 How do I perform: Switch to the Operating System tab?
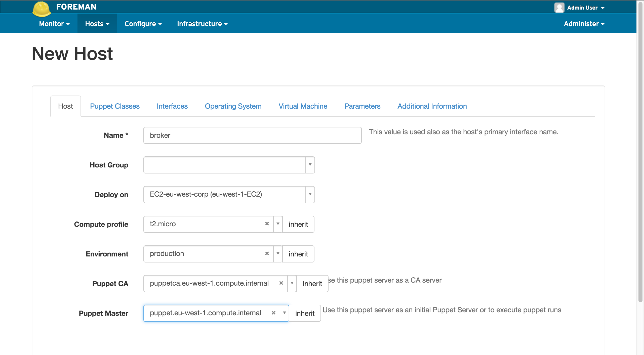(233, 106)
